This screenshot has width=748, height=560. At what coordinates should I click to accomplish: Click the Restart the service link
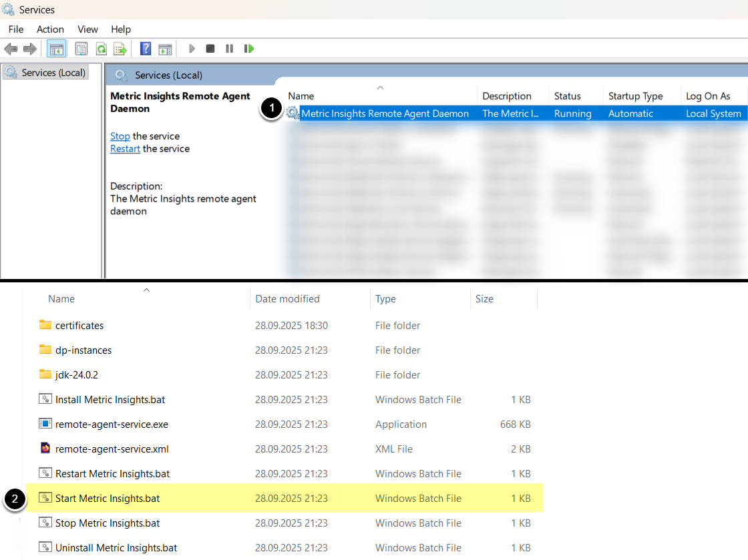[x=125, y=149]
